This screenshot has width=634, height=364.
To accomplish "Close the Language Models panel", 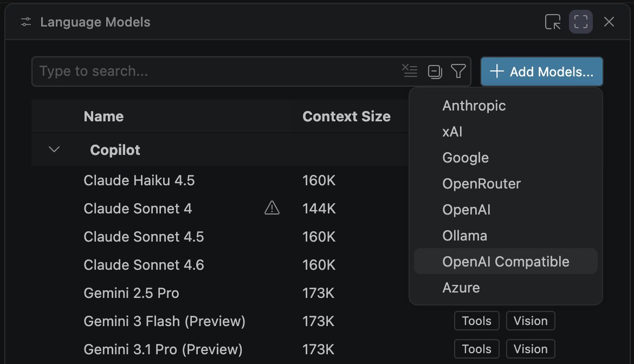I will click(x=609, y=22).
